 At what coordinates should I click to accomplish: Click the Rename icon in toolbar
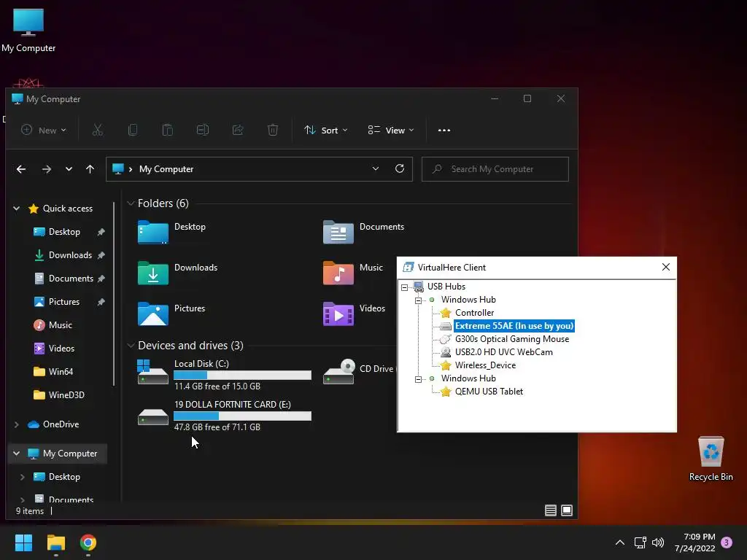tap(203, 130)
